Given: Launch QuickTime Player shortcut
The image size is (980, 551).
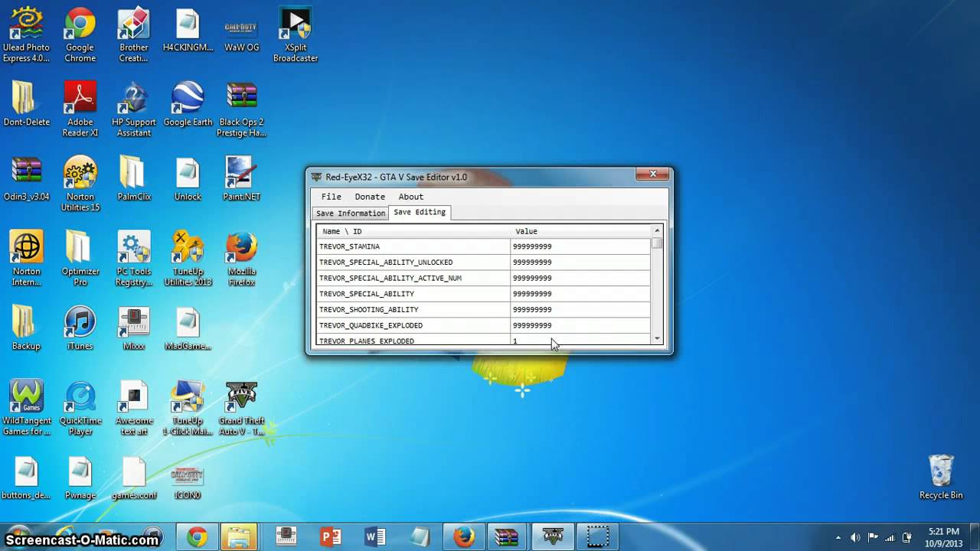Looking at the screenshot, I should pos(80,407).
